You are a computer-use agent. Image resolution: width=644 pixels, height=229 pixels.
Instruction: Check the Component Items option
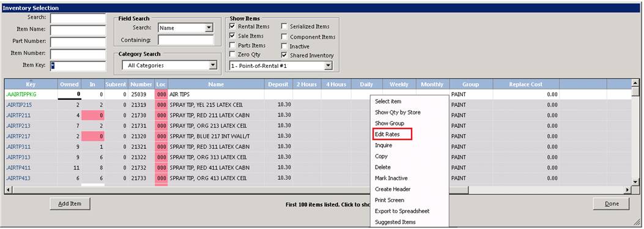point(284,37)
